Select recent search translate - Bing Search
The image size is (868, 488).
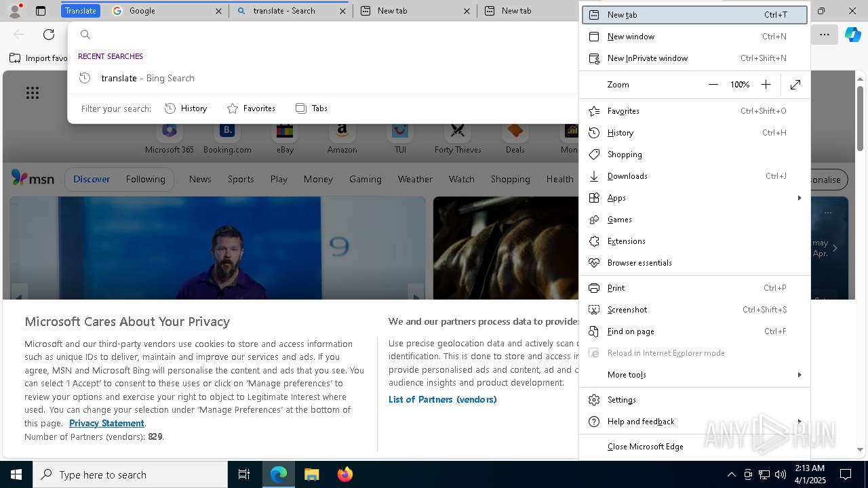point(323,79)
